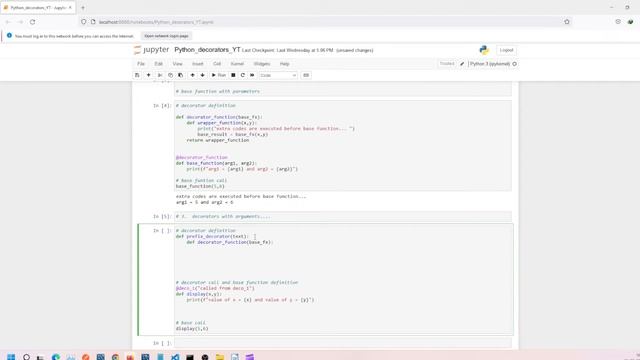Screen dimensions: 640x360
Task: Select the Python_decorators_YT browser tab
Action: pos(38,8)
